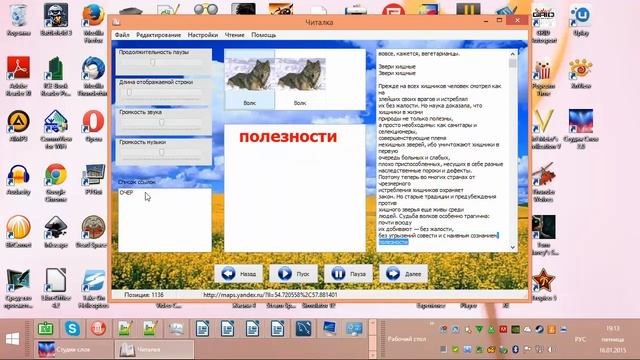
Task: Click the РУС language indicator
Action: click(x=580, y=339)
